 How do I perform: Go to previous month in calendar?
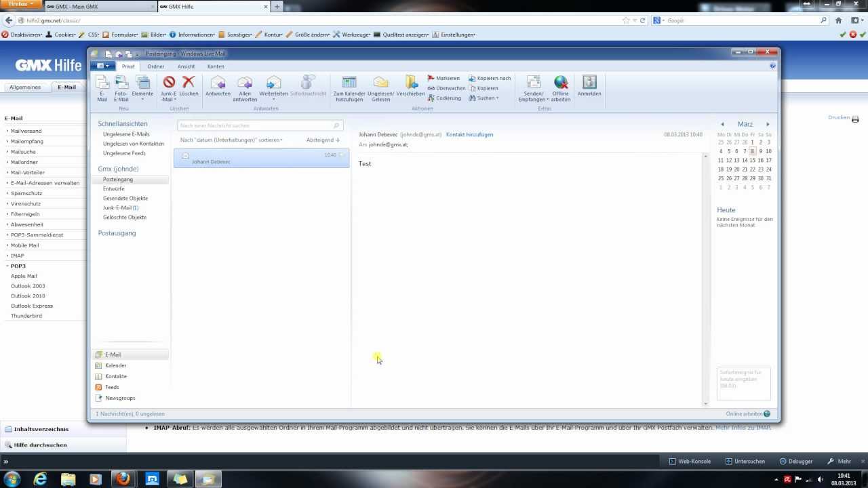pyautogui.click(x=722, y=125)
